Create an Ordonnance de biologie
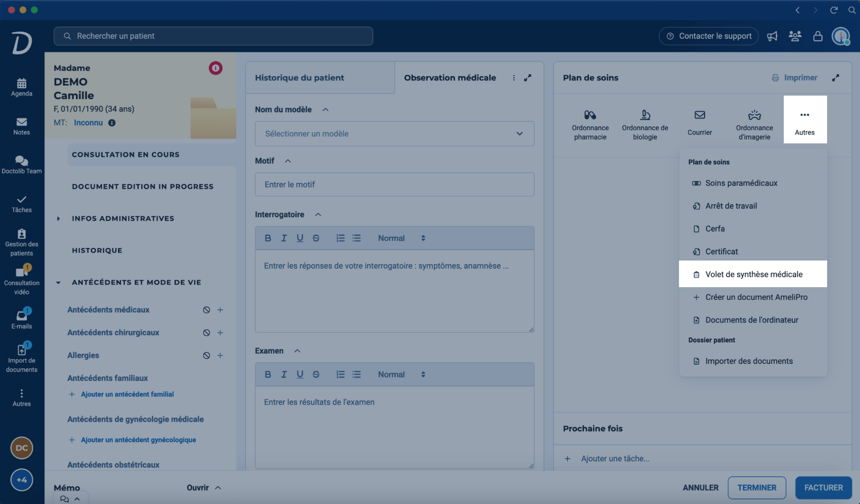The height and width of the screenshot is (504, 860). click(x=645, y=125)
